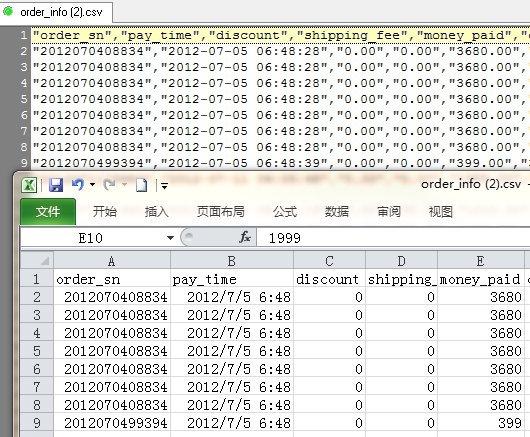Click the formula bar showing 1999

[x=392, y=238]
